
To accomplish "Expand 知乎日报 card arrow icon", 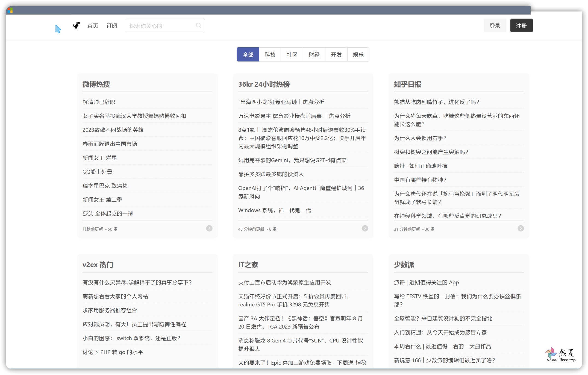I will click(x=521, y=228).
